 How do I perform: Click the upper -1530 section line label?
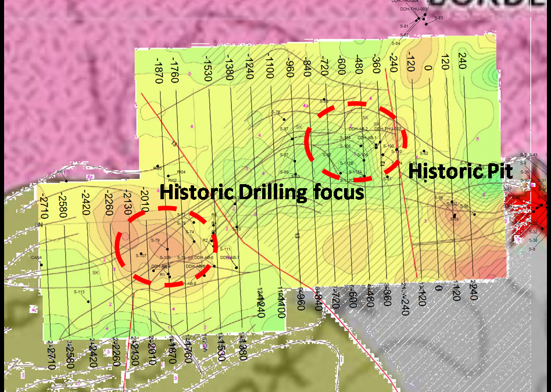click(x=207, y=68)
